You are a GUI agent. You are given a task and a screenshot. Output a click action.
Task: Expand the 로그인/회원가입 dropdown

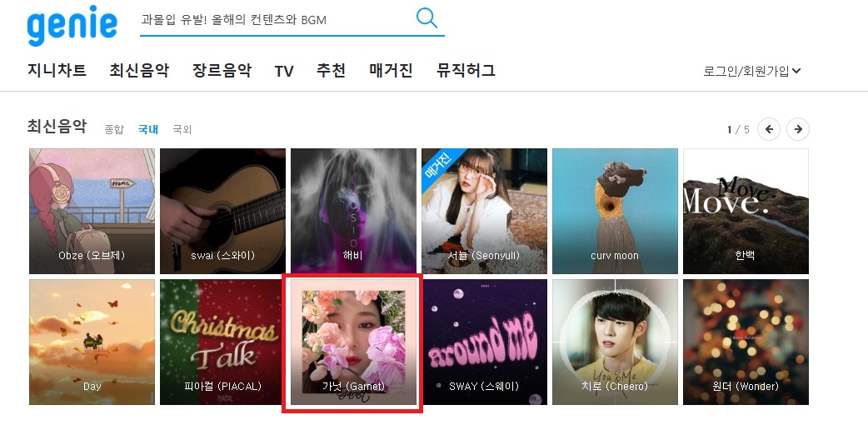tap(751, 71)
